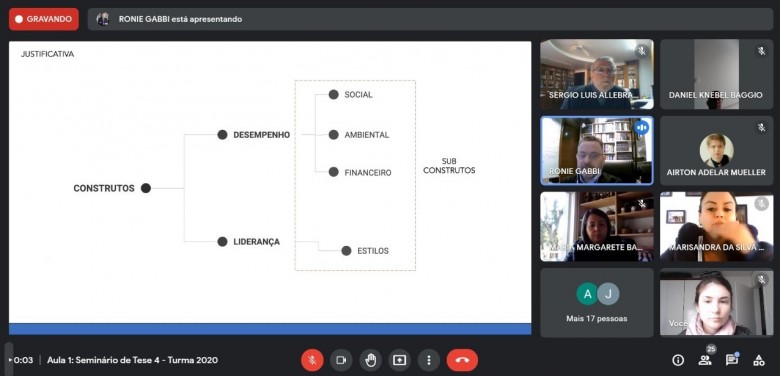This screenshot has height=376, width=780.
Task: Unmute the microphone in the call controls
Action: (x=312, y=360)
